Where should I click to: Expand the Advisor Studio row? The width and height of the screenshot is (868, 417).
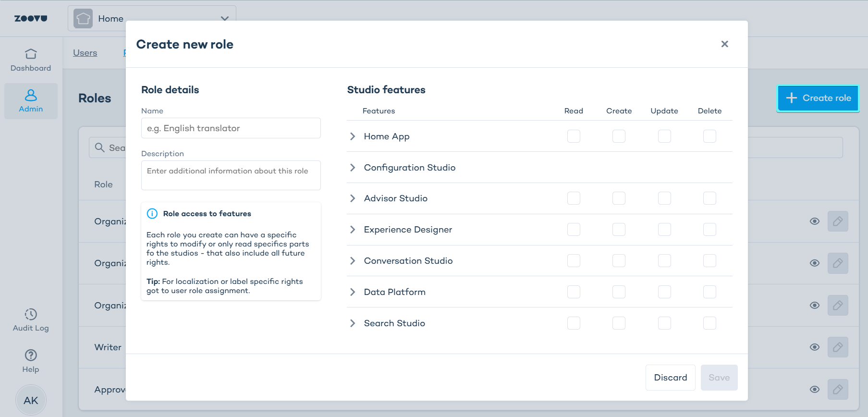click(353, 198)
